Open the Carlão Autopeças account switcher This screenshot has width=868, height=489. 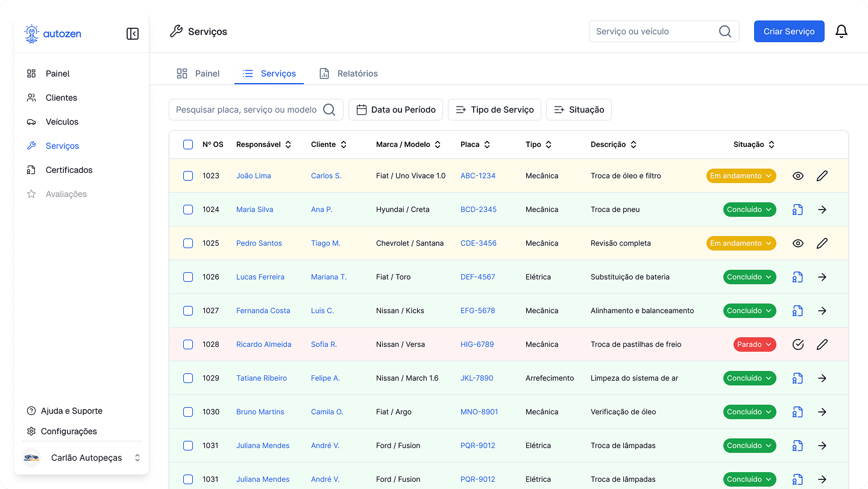tap(81, 458)
